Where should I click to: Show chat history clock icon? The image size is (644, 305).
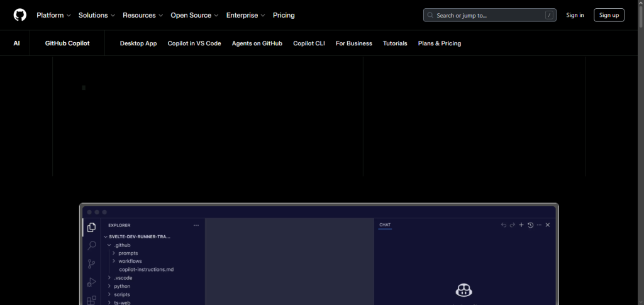point(530,225)
